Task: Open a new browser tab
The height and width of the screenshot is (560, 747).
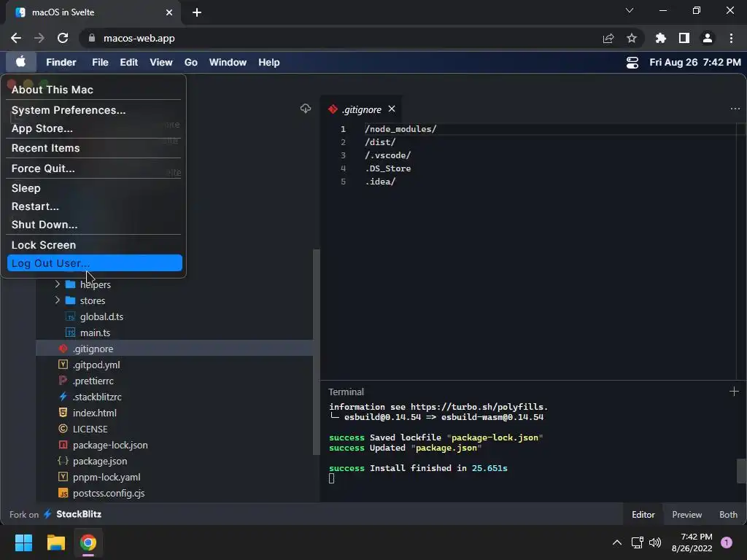Action: pos(197,12)
